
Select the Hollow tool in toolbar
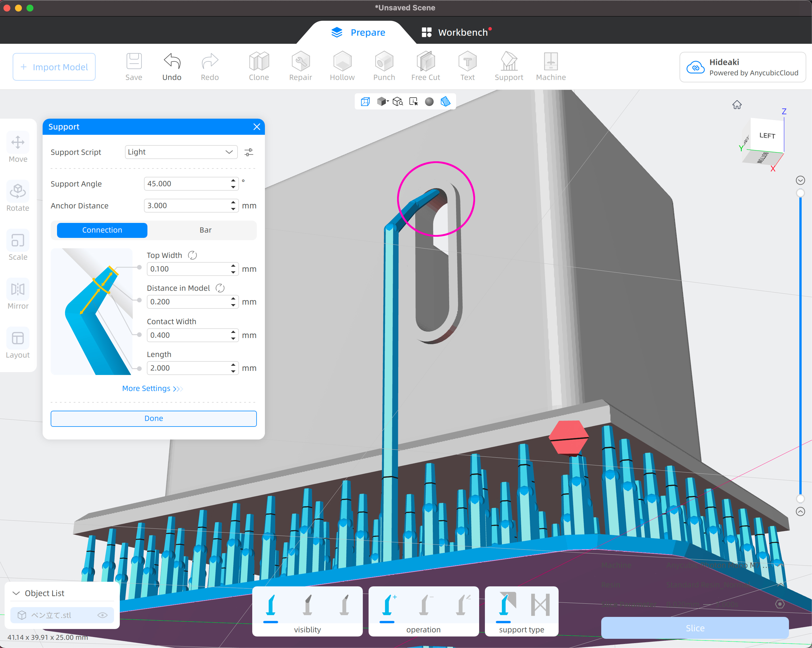342,66
